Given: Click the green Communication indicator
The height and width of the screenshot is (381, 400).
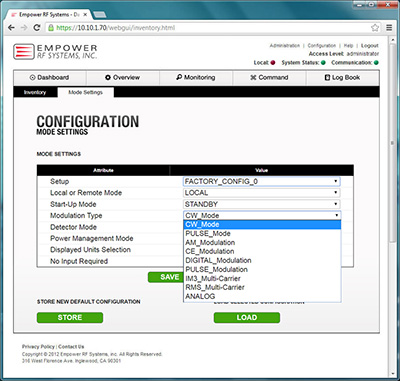Looking at the screenshot, I should 376,63.
